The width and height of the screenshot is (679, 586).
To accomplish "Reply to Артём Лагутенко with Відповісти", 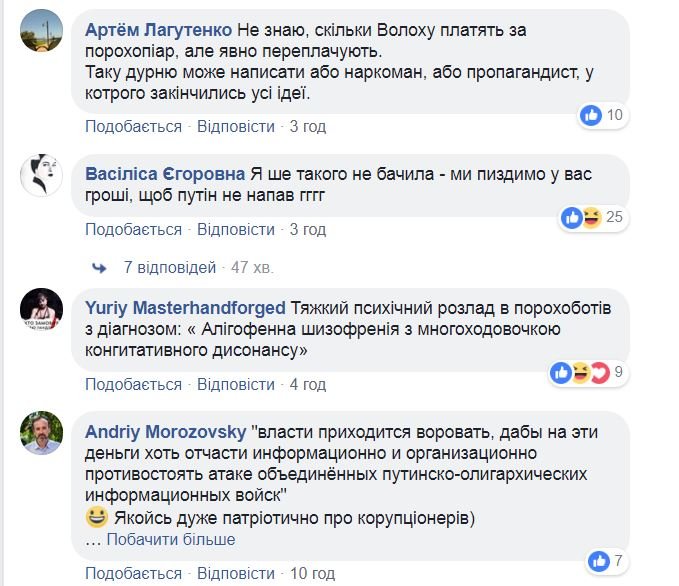I will coord(235,127).
